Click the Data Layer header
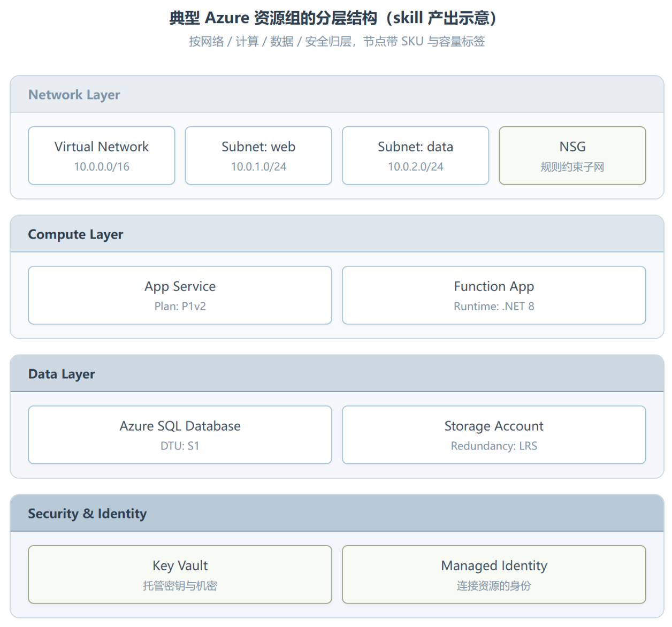This screenshot has width=672, height=627. tap(337, 373)
